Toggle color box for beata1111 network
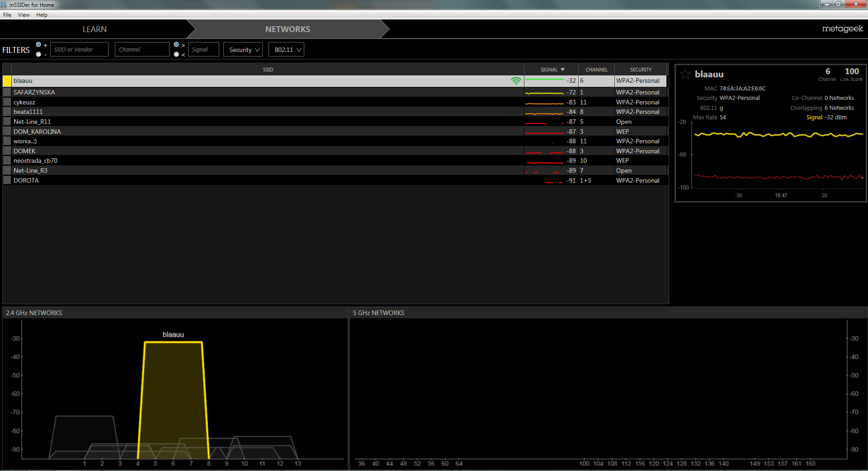The width and height of the screenshot is (868, 471). tap(7, 112)
